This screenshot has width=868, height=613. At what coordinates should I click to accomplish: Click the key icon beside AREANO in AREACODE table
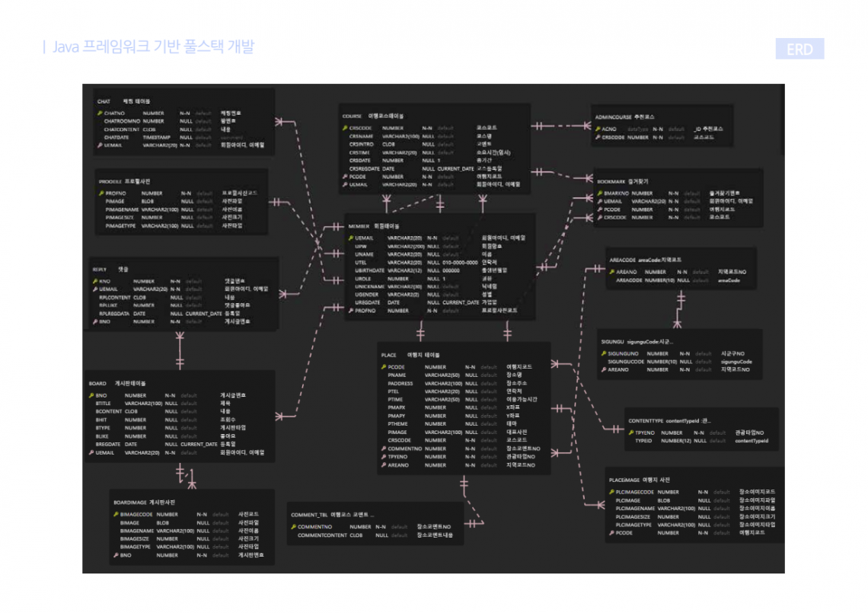611,272
